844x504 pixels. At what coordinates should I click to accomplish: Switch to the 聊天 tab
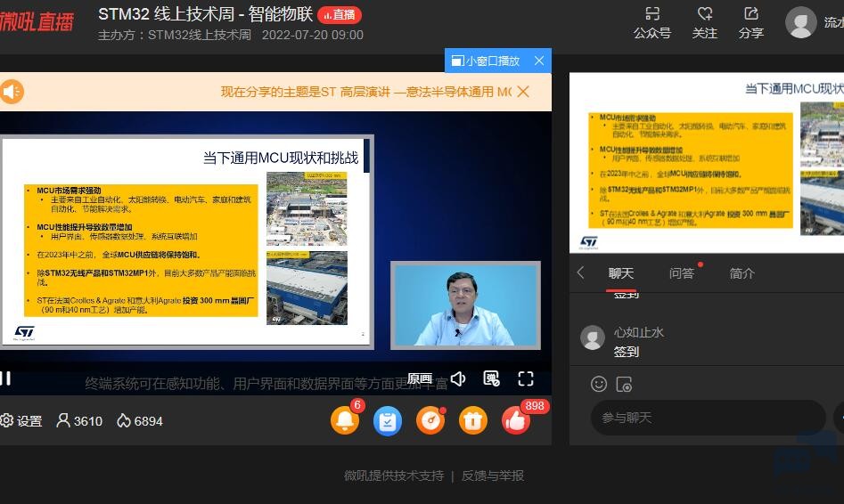click(620, 273)
